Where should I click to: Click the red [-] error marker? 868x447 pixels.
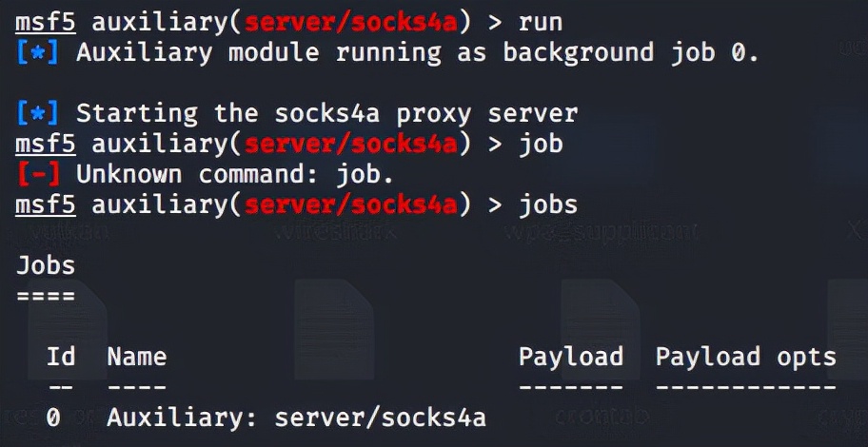click(38, 175)
